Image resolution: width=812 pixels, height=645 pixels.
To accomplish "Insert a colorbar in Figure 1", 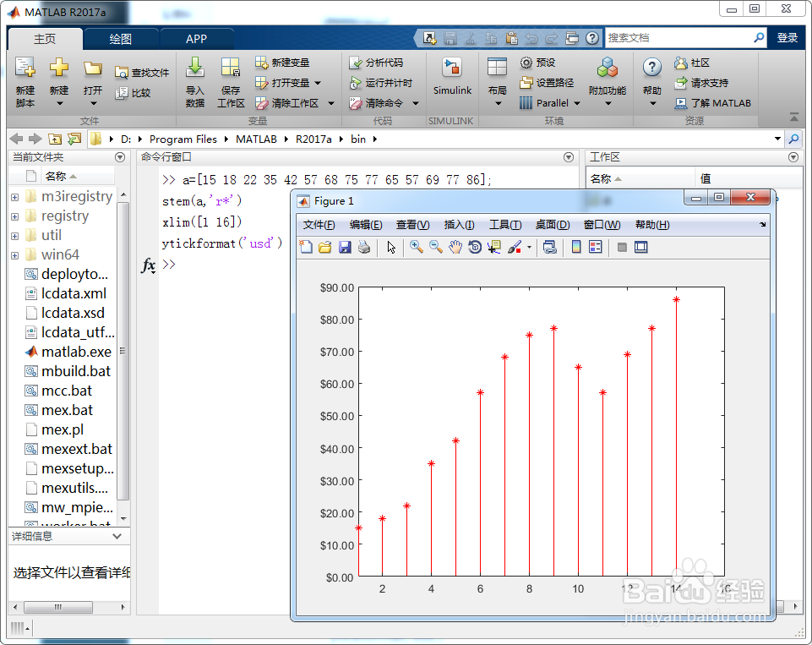I will (576, 247).
